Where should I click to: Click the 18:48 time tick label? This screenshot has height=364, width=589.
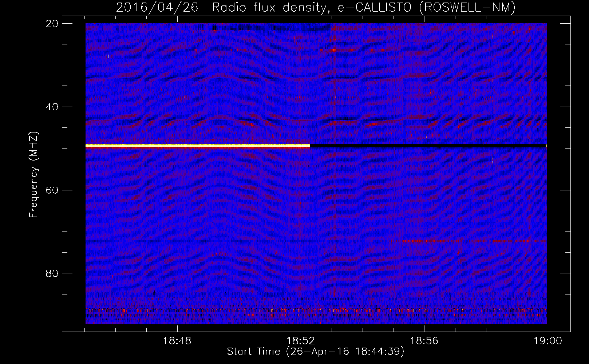pos(177,341)
